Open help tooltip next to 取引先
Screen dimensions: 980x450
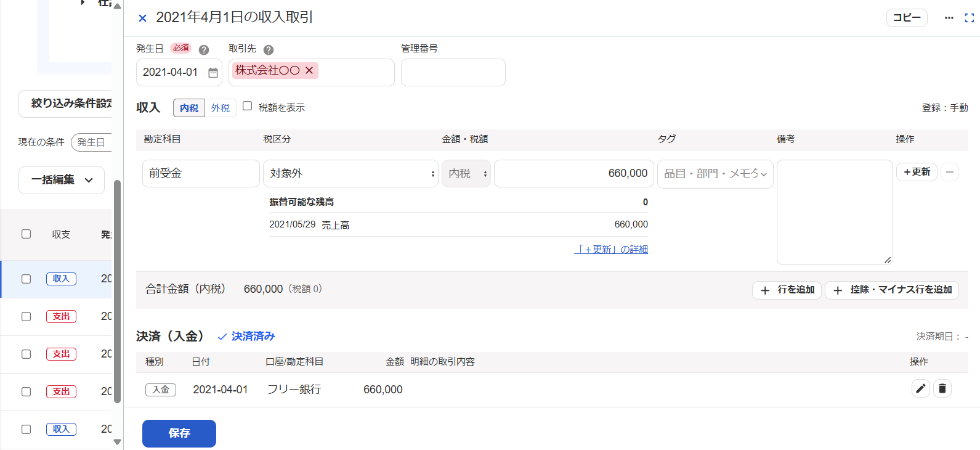pos(269,50)
